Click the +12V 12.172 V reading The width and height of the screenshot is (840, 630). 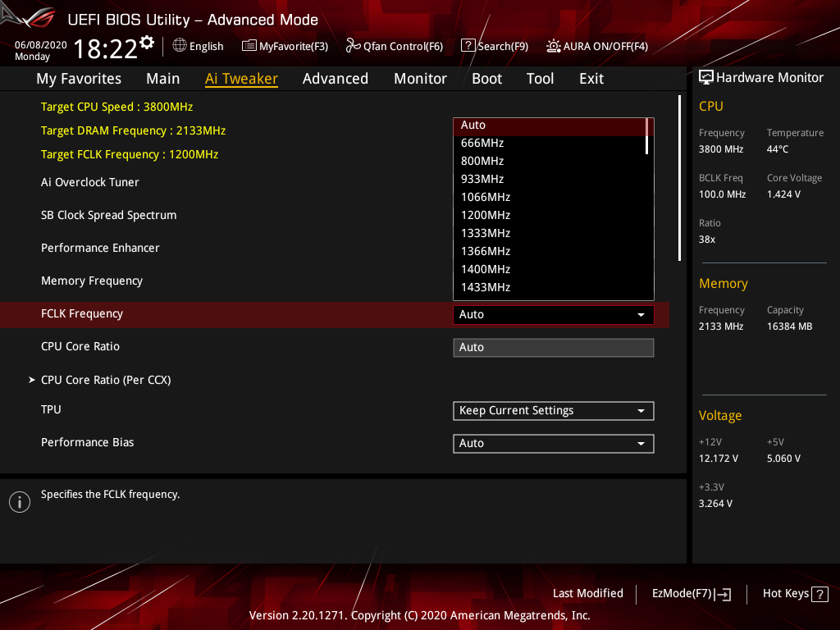719,459
